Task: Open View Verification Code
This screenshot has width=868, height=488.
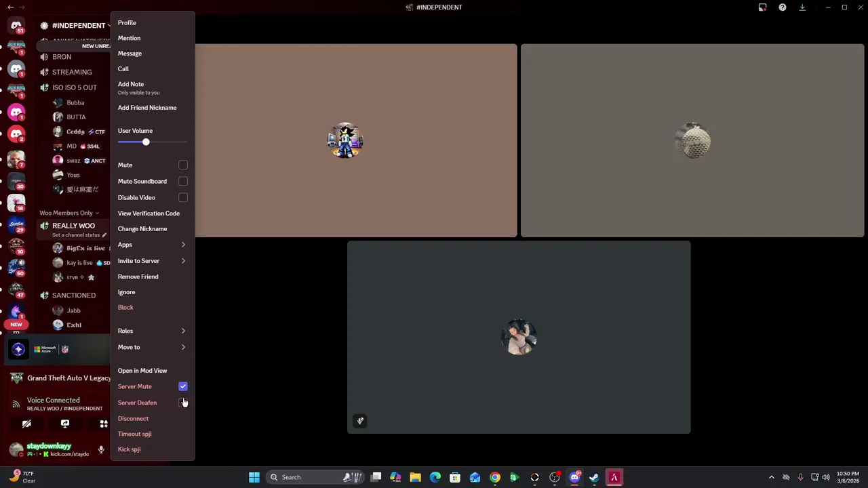Action: 153,213
